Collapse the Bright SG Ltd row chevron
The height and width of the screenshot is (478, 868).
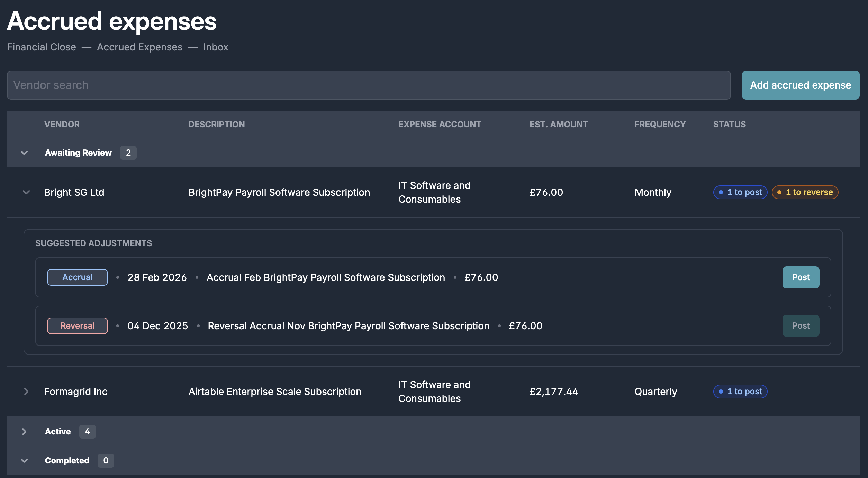(x=26, y=192)
